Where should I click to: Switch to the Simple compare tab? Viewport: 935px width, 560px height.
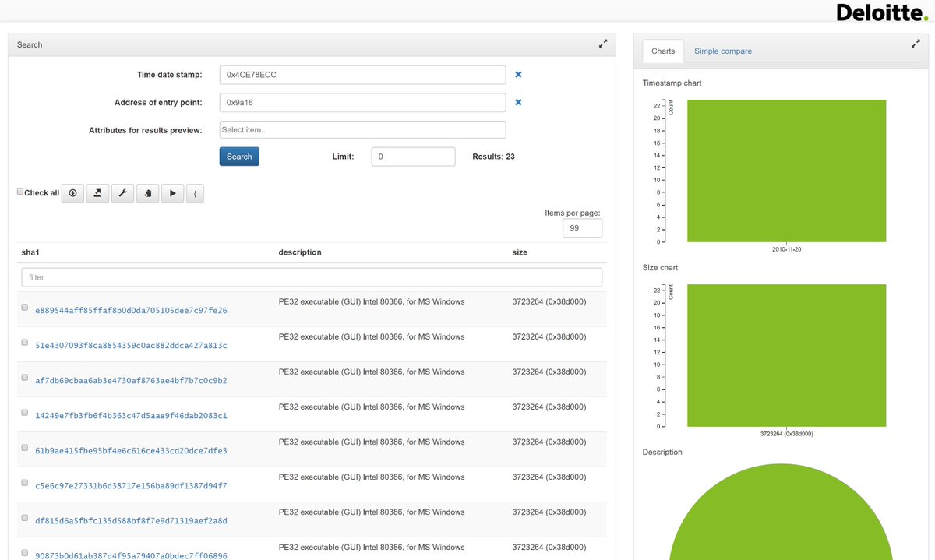723,51
